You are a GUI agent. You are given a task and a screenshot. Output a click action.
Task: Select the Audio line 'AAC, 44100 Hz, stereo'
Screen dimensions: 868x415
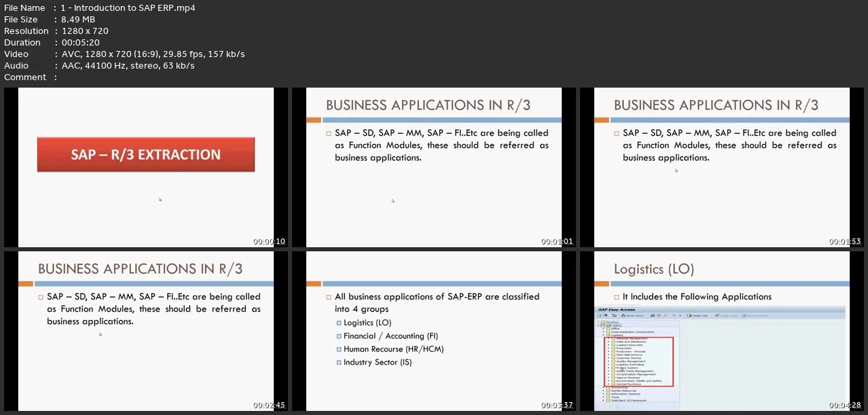pos(111,65)
